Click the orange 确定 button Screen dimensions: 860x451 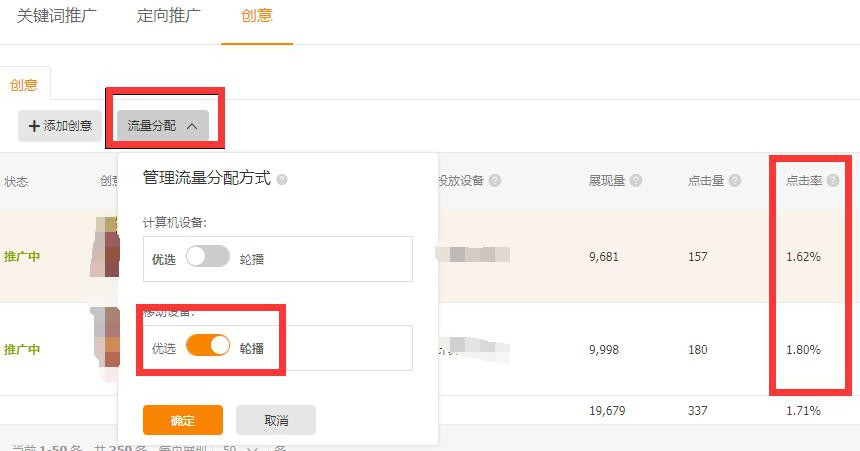coord(183,420)
